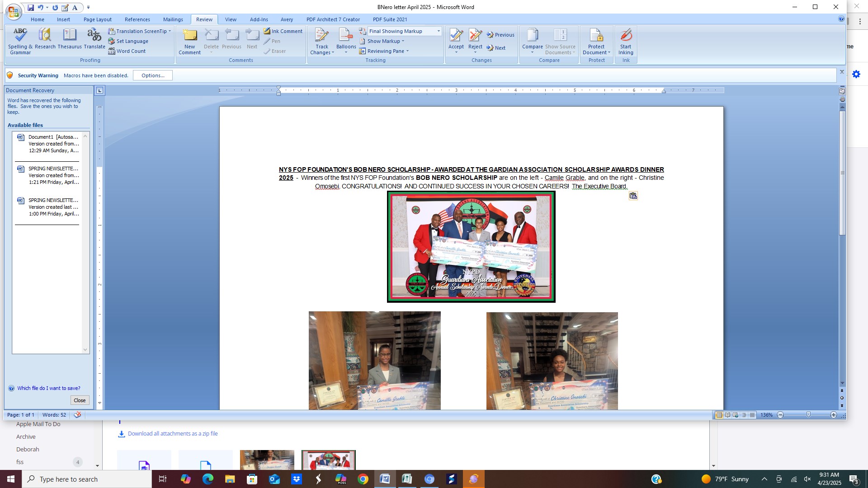Switch to Print Layout view in status bar
The width and height of the screenshot is (868, 488).
pyautogui.click(x=719, y=415)
